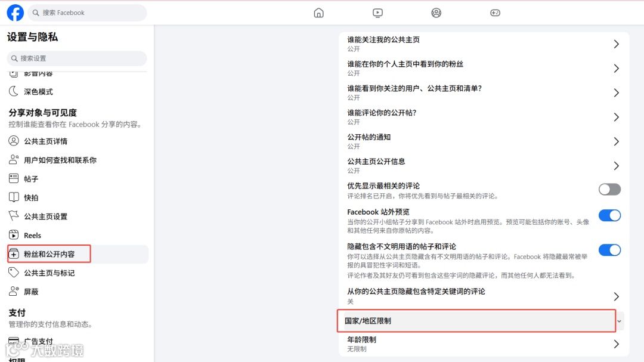Viewport: 644px width, 362px height.
Task: Click the blocking icon beside 屏蔽
Action: pos(14,291)
